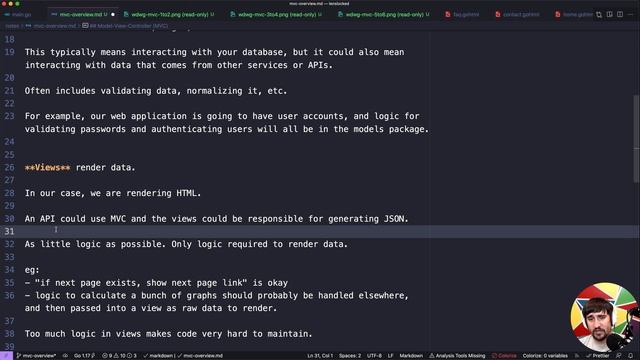Click the image file icon on wdwg-mvc-5to8.png tab
This screenshot has height=360, width=640.
pos(340,14)
